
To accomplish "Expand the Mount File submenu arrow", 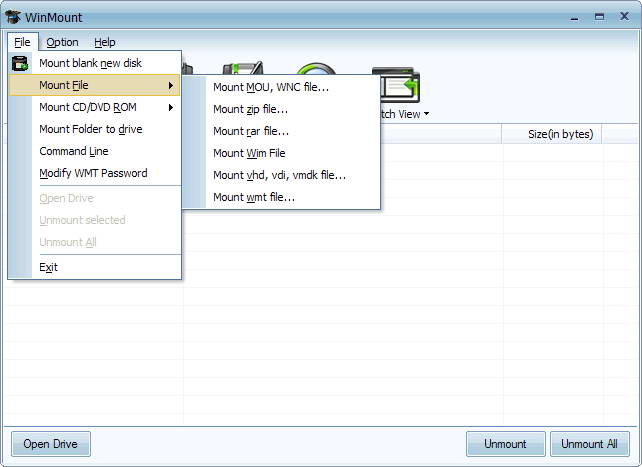I will pos(171,85).
